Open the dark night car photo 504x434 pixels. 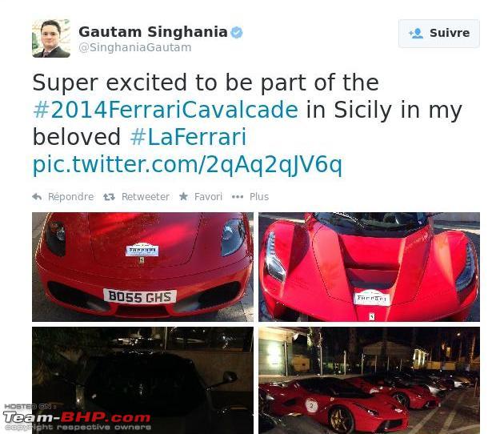[142, 380]
